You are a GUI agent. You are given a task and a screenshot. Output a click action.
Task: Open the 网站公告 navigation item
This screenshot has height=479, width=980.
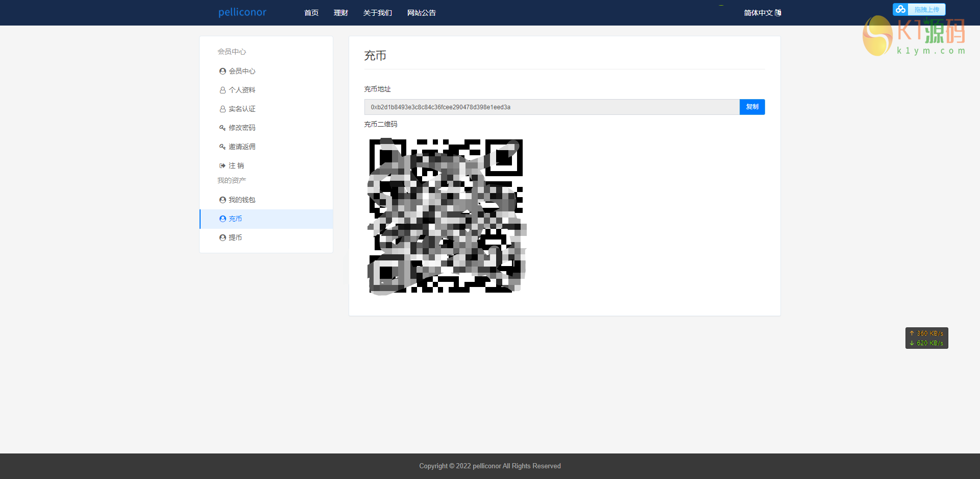(x=422, y=13)
